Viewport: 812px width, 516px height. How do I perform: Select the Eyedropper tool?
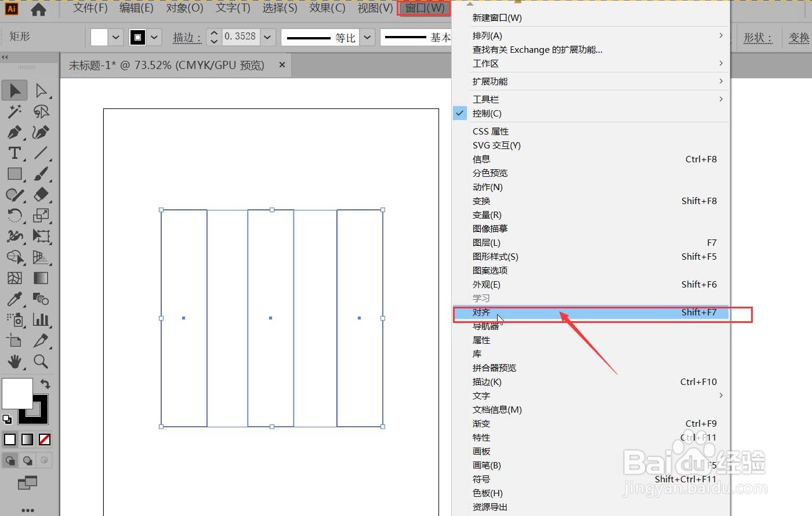click(14, 299)
